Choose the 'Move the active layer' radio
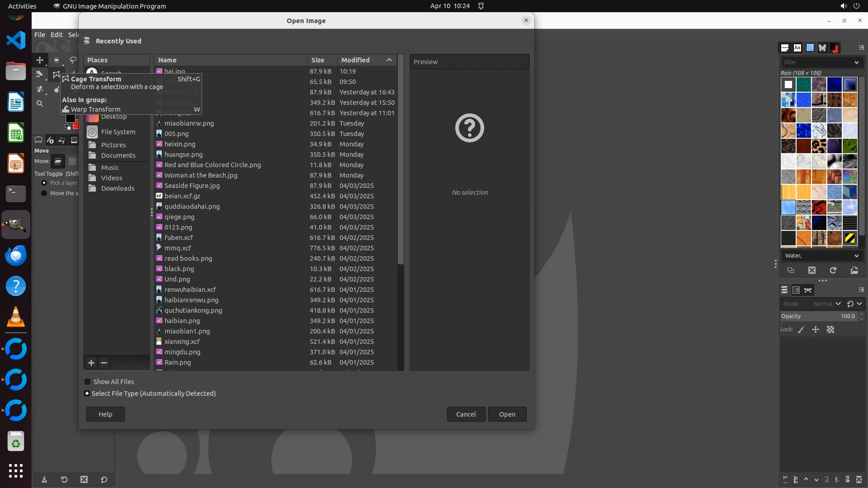This screenshot has width=868, height=488. tap(44, 193)
